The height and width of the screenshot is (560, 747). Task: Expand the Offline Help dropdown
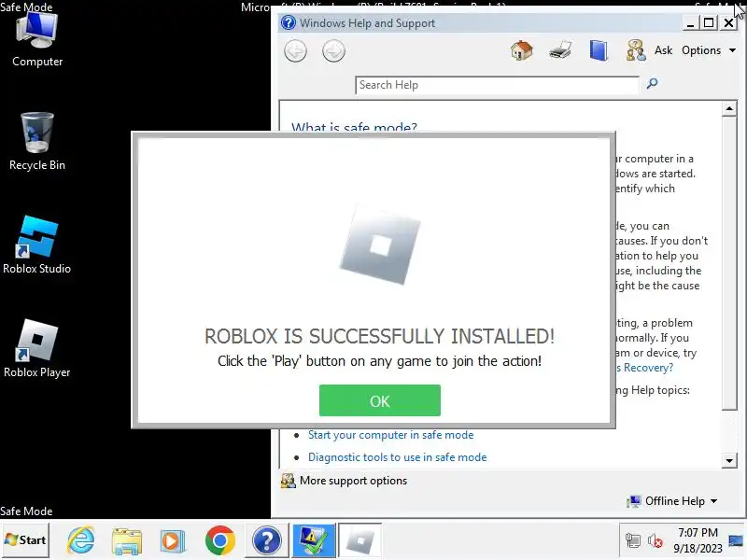point(672,501)
